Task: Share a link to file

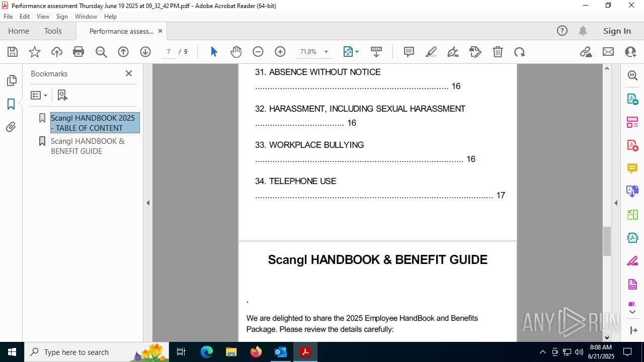Action: pyautogui.click(x=586, y=52)
